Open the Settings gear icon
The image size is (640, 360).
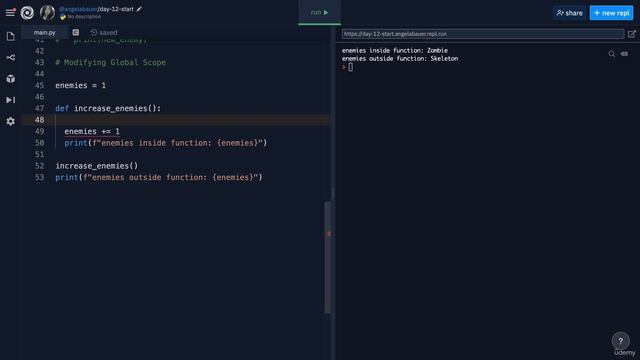(11, 121)
